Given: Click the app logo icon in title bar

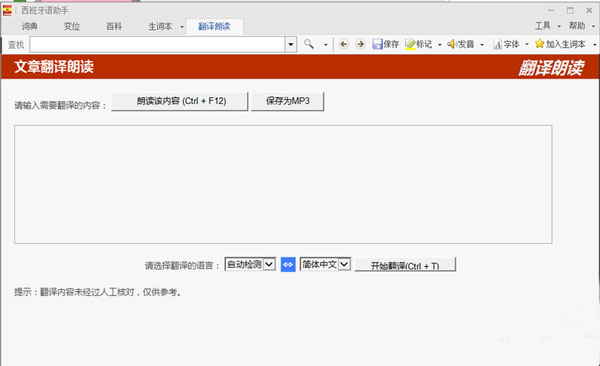Looking at the screenshot, I should point(7,10).
